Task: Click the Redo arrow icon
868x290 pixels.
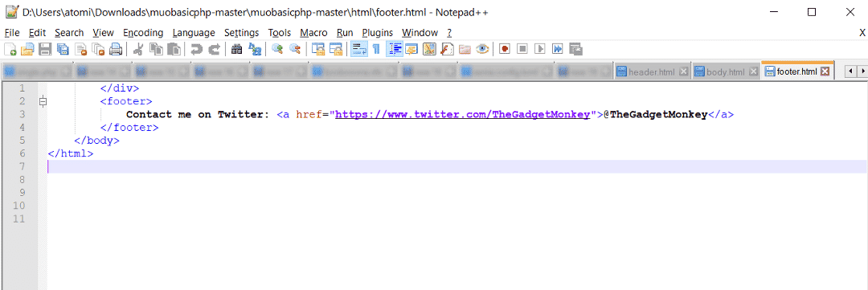Action: point(214,49)
